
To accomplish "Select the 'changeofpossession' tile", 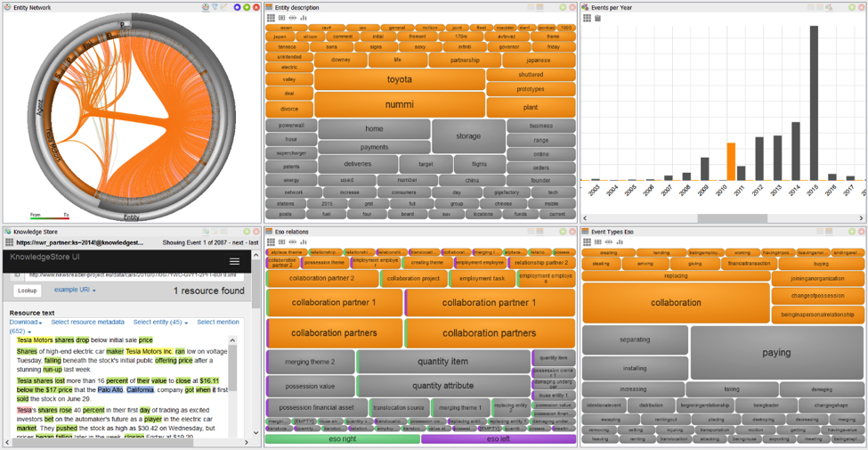I will pyautogui.click(x=817, y=296).
